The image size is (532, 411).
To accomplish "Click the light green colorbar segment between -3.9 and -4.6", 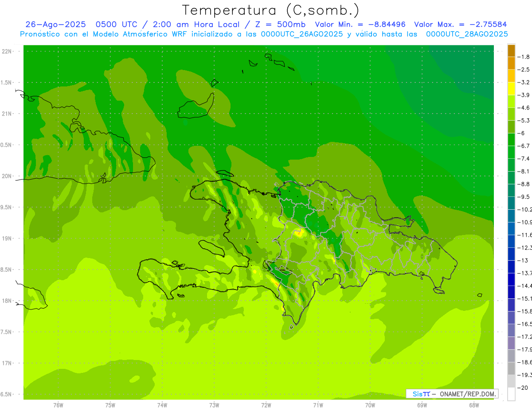I will click(x=511, y=102).
